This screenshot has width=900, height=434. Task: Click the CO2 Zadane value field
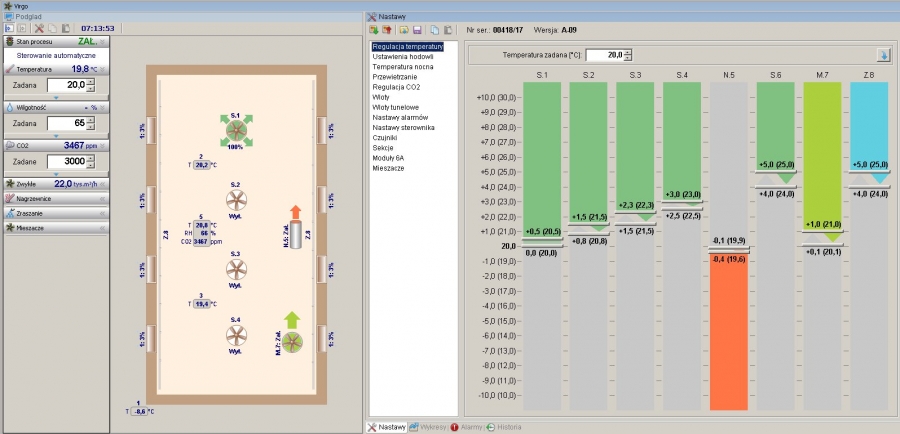coord(58,160)
